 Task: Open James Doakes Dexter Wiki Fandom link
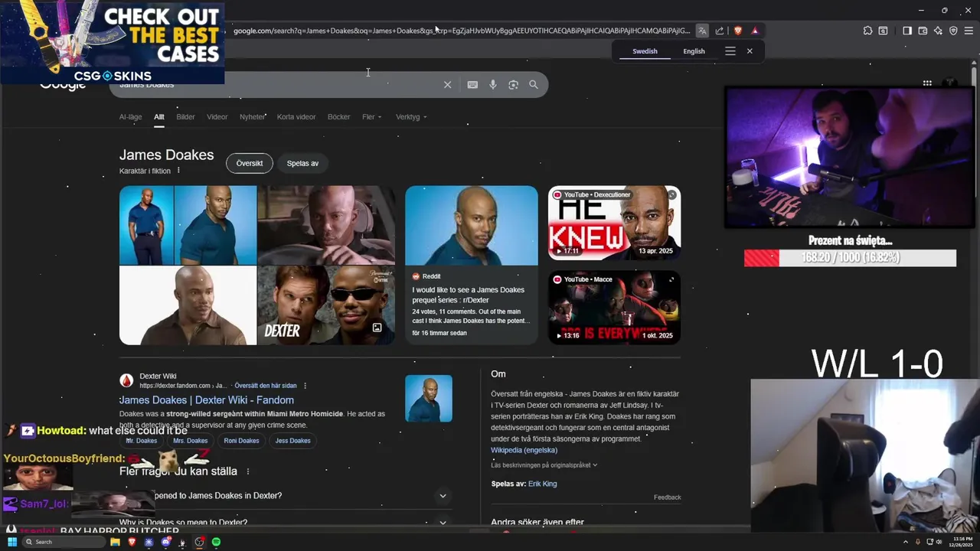(x=207, y=400)
